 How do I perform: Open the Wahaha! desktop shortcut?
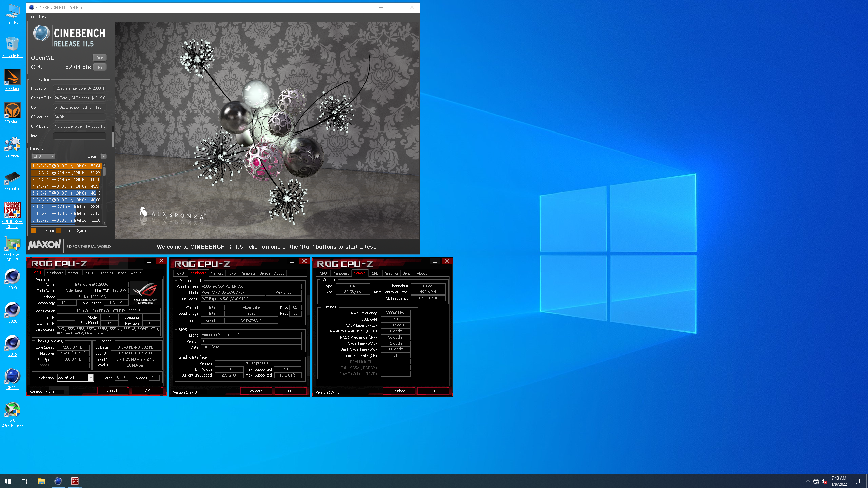[12, 180]
